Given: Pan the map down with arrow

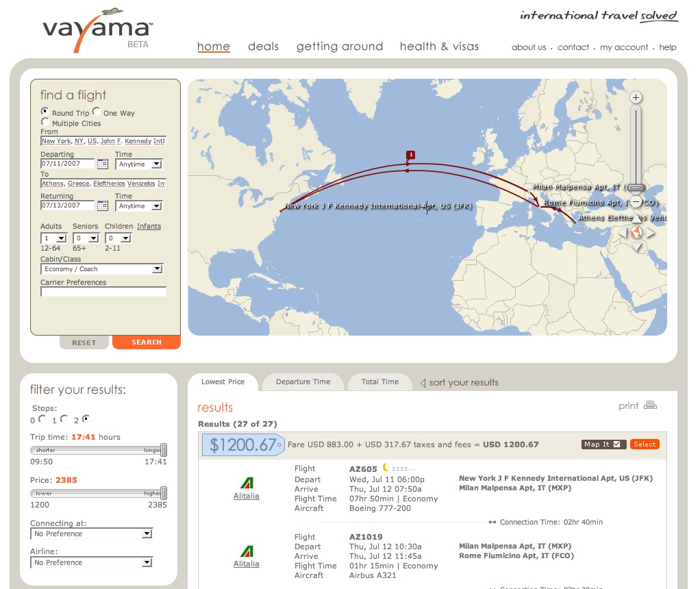Looking at the screenshot, I should pos(636,247).
